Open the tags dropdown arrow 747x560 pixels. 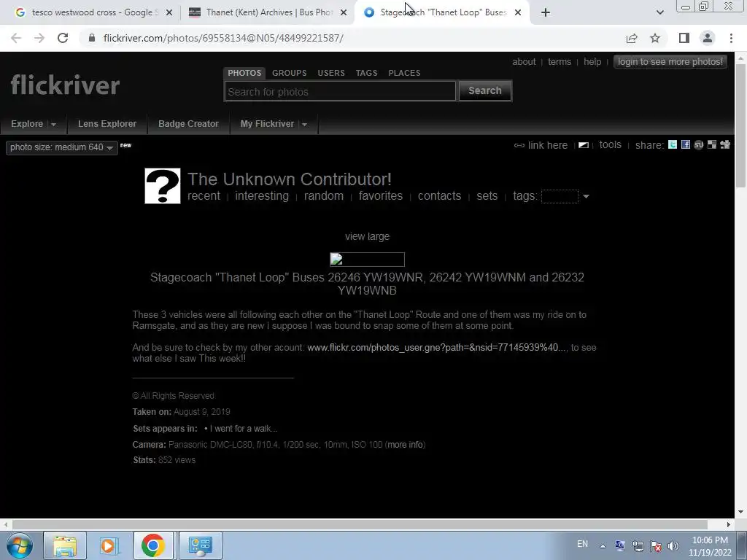586,196
